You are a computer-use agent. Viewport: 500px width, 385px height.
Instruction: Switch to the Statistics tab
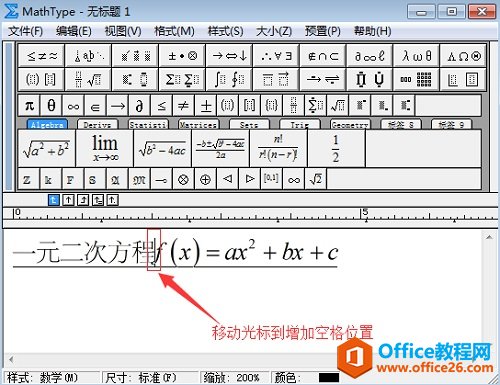[148, 125]
